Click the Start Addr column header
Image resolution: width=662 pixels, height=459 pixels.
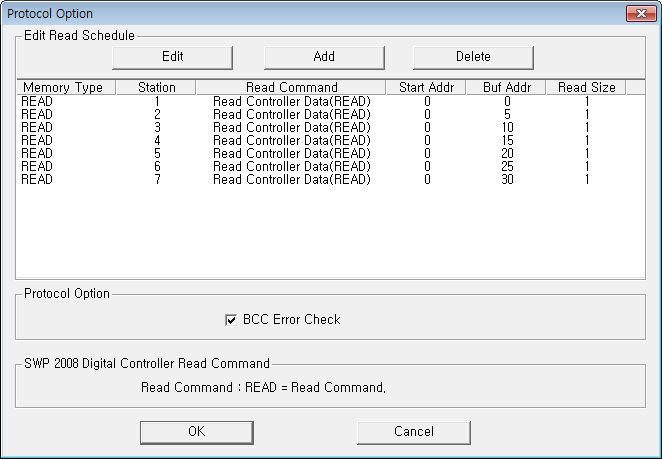point(426,88)
